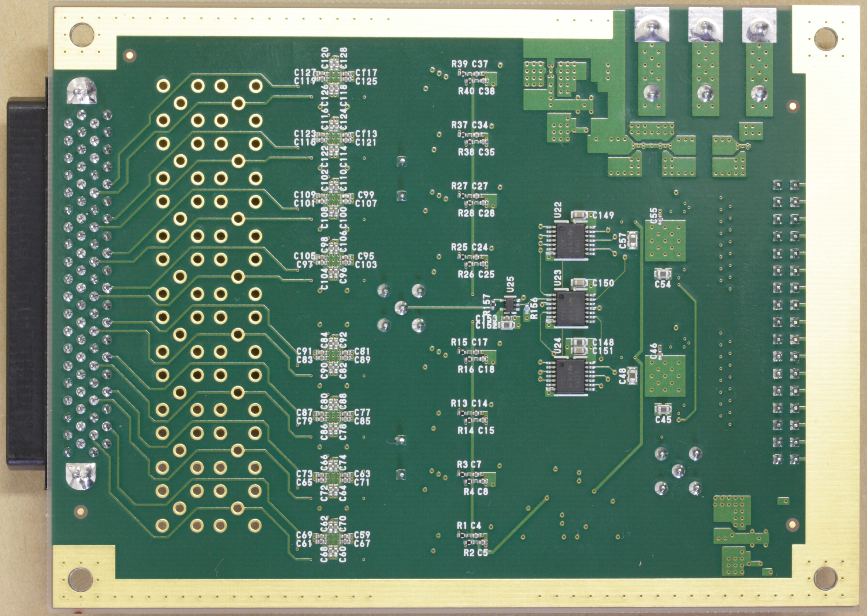The height and width of the screenshot is (616, 867).
Task: Click the R156 label
Action: point(534,308)
